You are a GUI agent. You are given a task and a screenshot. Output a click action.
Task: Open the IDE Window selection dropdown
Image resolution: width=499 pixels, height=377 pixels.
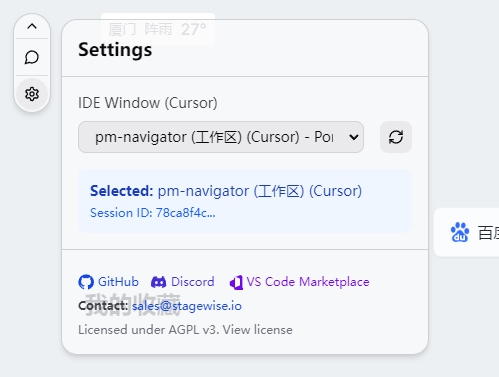pyautogui.click(x=221, y=137)
